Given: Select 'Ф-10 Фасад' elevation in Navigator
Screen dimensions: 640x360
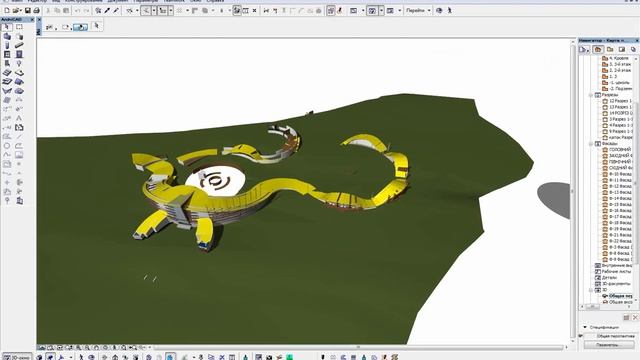Looking at the screenshot, I should 620,174.
